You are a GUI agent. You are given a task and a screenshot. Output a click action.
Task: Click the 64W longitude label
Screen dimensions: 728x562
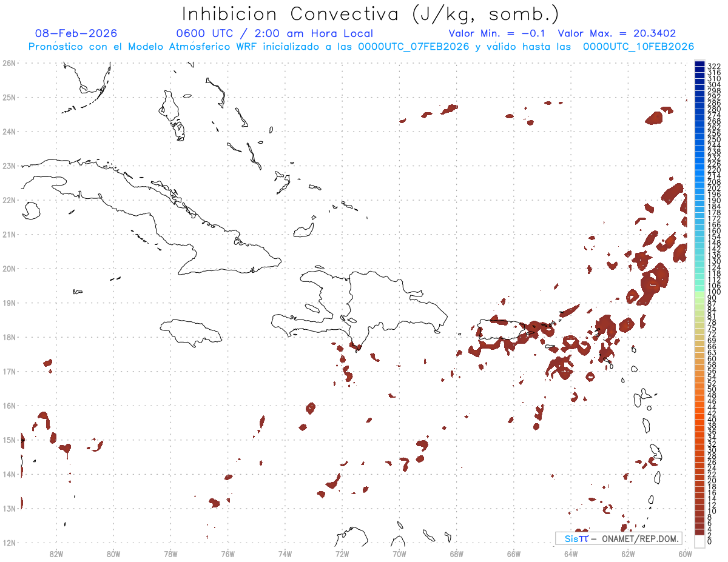tap(570, 554)
